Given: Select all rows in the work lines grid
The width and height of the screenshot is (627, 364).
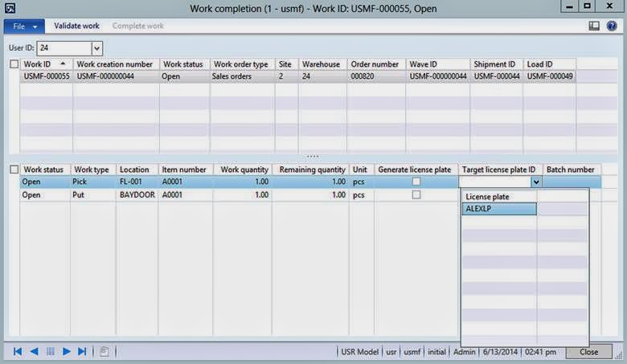Looking at the screenshot, I should pyautogui.click(x=14, y=170).
